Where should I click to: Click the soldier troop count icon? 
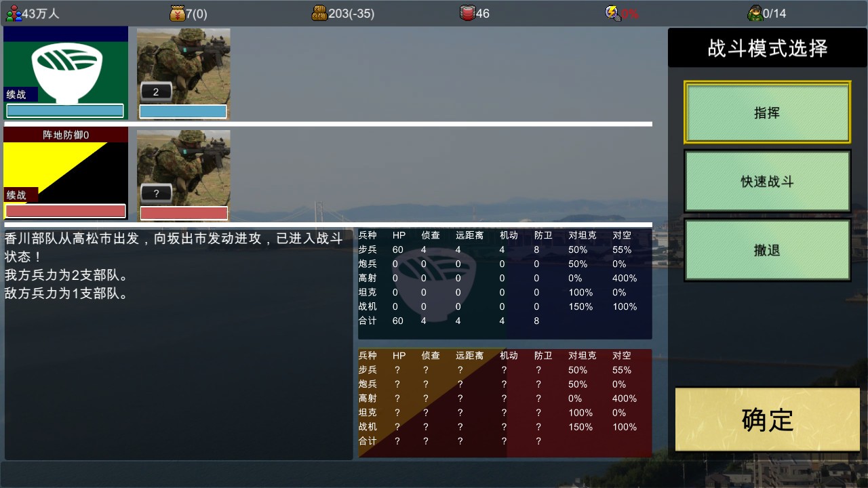[x=754, y=13]
